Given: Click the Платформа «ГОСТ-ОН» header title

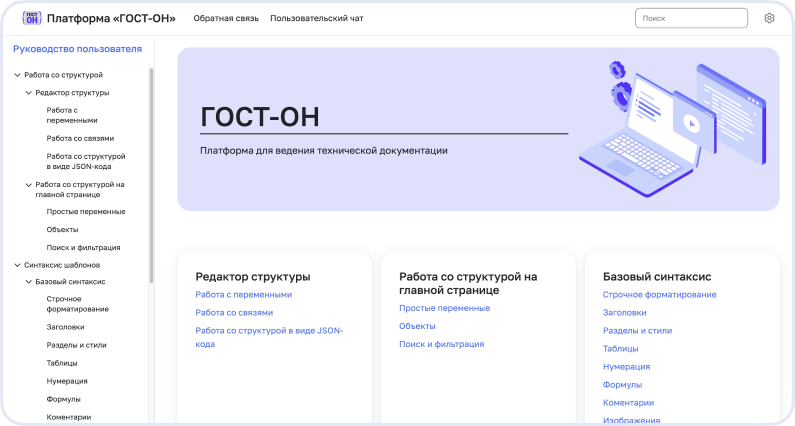Looking at the screenshot, I should 111,18.
